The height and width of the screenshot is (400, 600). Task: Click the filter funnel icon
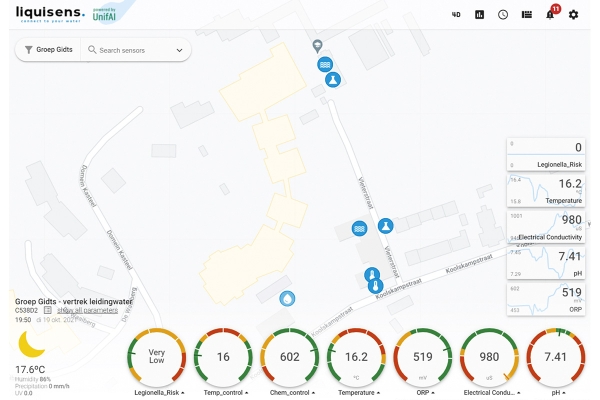pyautogui.click(x=29, y=50)
